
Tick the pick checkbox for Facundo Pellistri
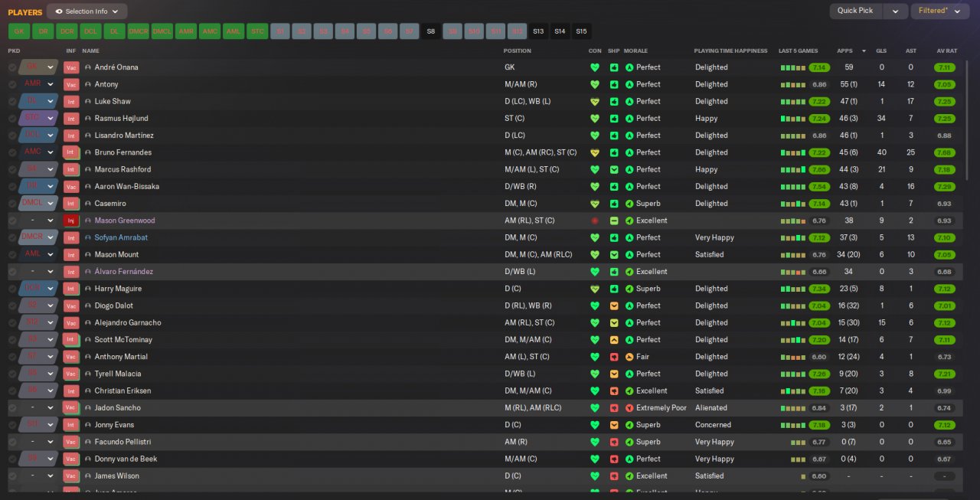pyautogui.click(x=12, y=442)
